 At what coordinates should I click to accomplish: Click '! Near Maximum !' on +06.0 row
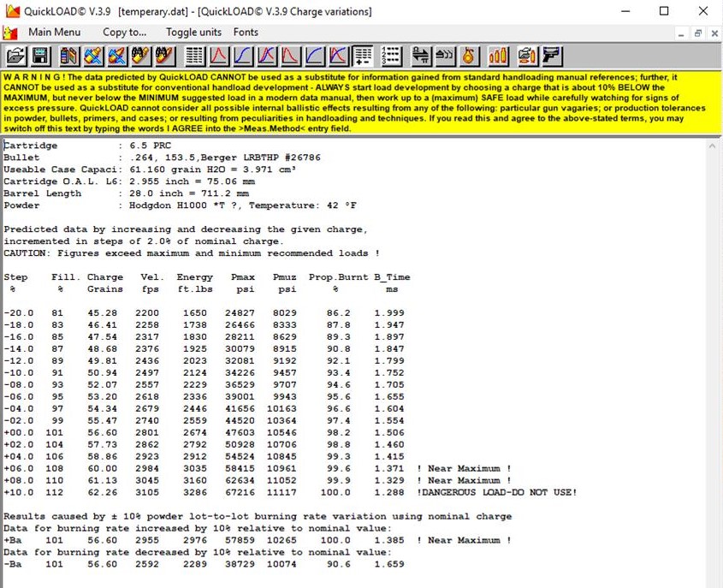[464, 469]
